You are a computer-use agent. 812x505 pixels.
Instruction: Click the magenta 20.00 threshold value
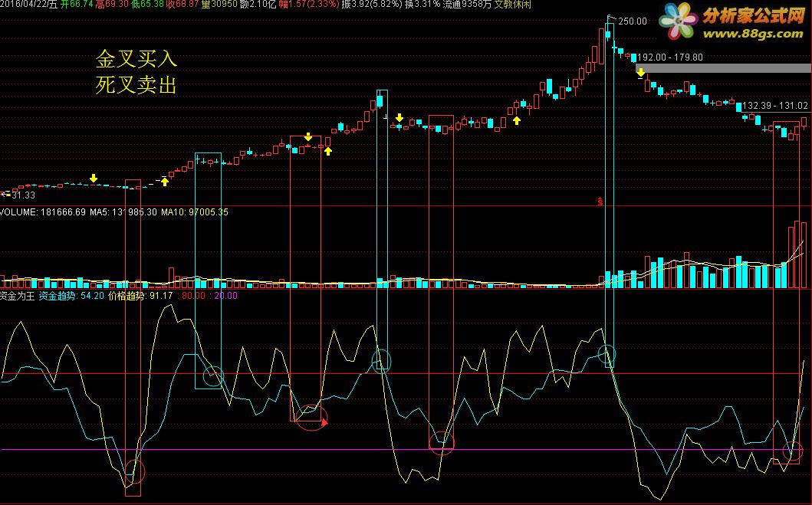pyautogui.click(x=224, y=296)
